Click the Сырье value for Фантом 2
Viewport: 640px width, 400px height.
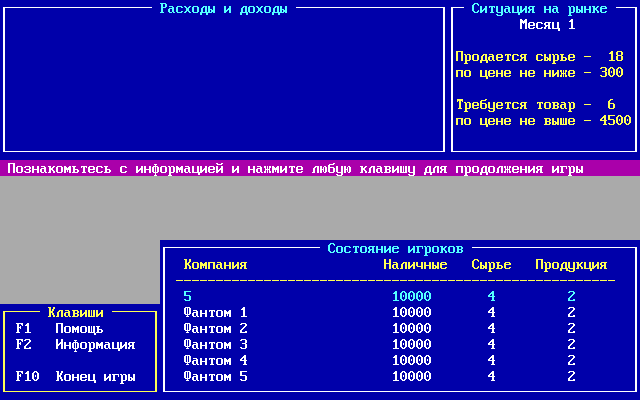491,328
